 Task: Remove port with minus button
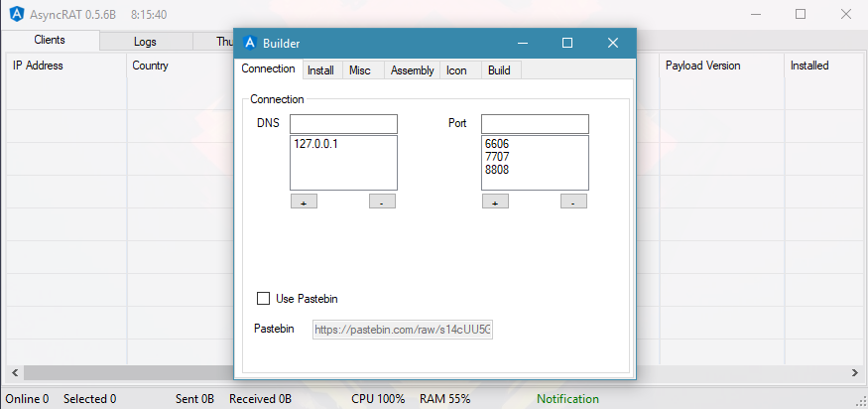point(573,202)
